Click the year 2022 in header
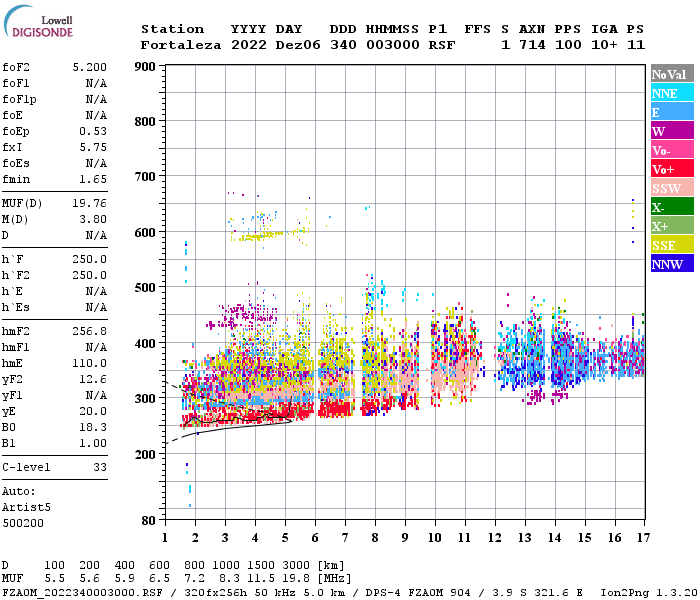Image resolution: width=700 pixels, height=600 pixels. pyautogui.click(x=249, y=45)
